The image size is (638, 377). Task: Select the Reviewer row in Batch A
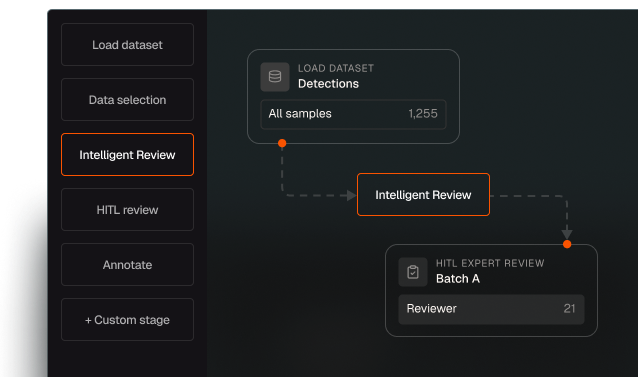[491, 309]
